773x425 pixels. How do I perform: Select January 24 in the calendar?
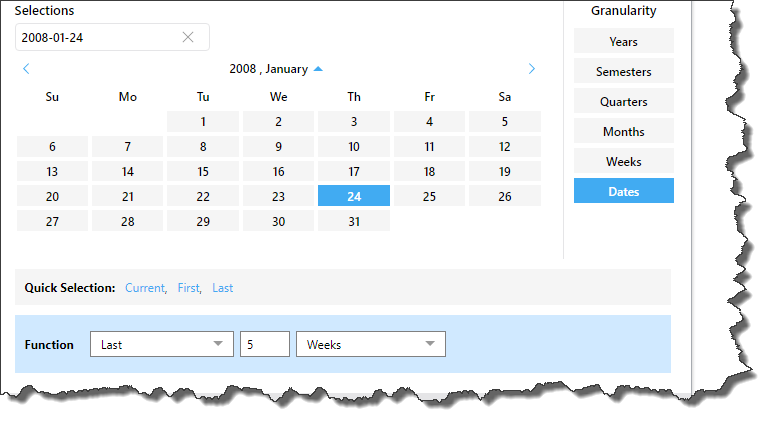pyautogui.click(x=354, y=196)
